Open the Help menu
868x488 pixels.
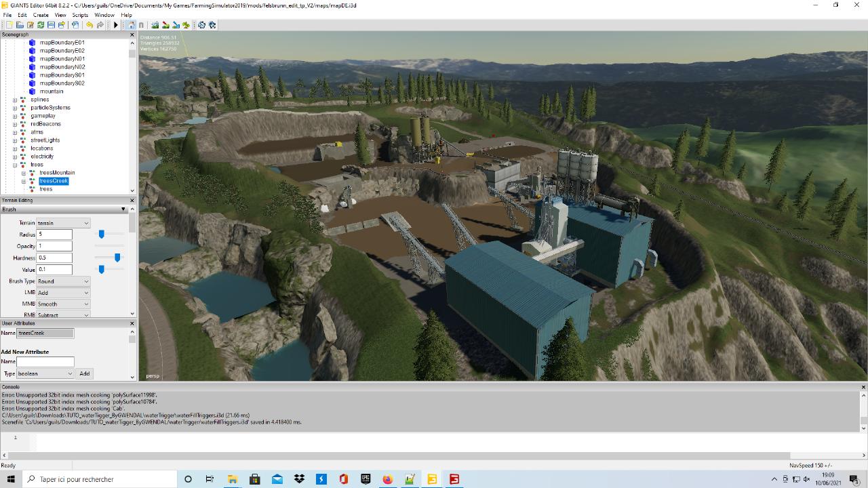(x=126, y=15)
